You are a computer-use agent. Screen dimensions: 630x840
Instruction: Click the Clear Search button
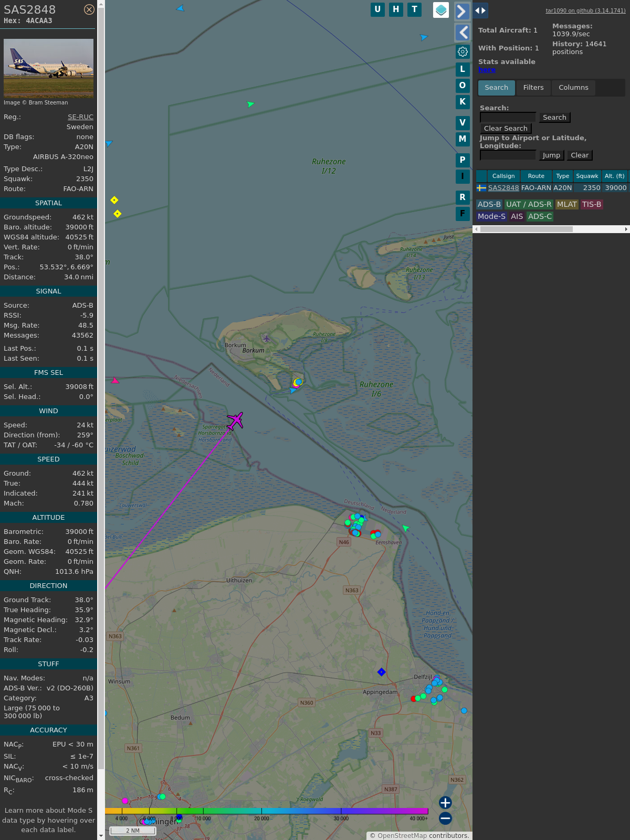click(506, 129)
